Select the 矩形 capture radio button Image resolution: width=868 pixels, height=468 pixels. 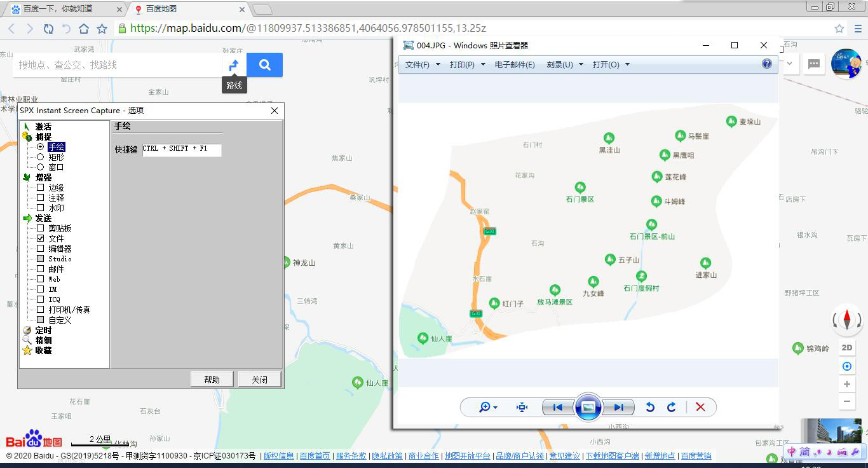pos(41,157)
